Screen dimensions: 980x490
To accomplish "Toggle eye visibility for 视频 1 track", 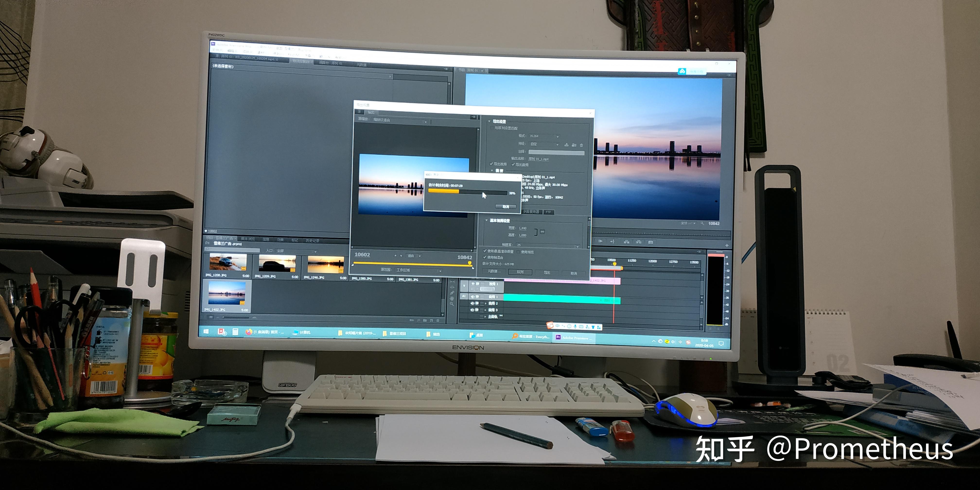I will pyautogui.click(x=473, y=284).
